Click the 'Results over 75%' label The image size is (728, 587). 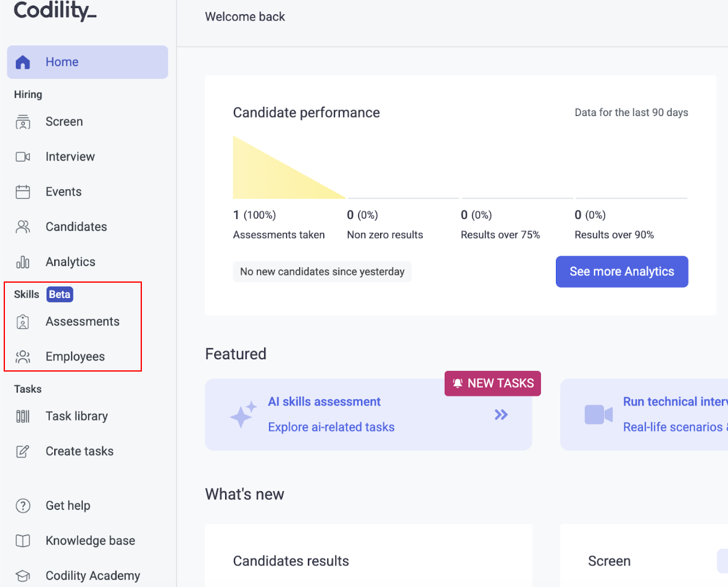coord(500,235)
